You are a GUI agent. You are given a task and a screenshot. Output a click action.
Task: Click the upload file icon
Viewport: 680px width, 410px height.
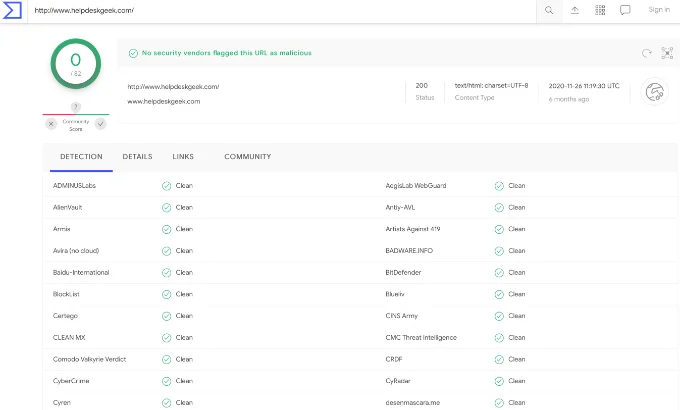(x=575, y=10)
